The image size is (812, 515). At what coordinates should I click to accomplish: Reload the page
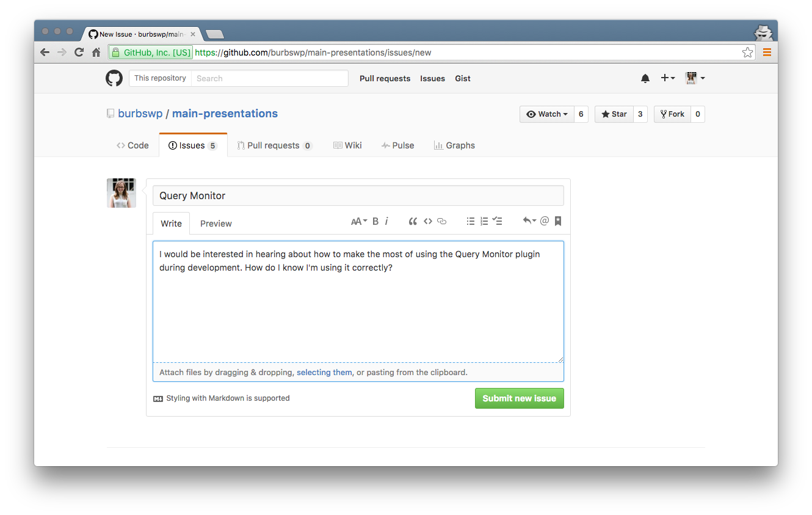(x=79, y=53)
